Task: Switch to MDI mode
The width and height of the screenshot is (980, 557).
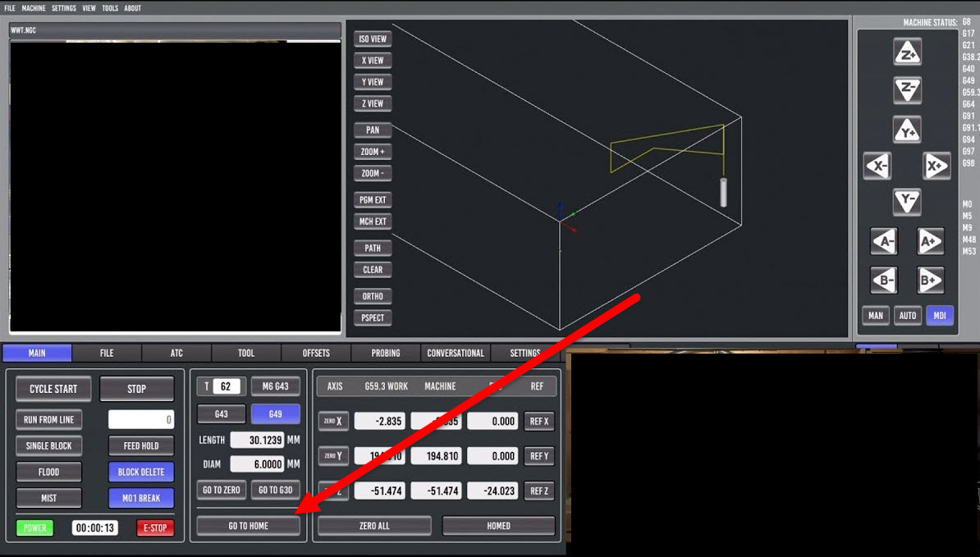Action: [940, 315]
